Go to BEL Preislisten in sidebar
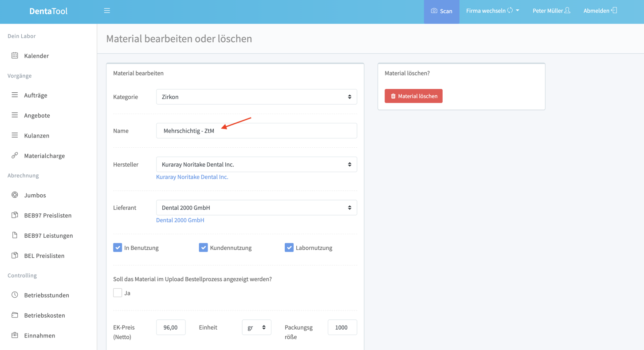The height and width of the screenshot is (350, 644). click(44, 256)
